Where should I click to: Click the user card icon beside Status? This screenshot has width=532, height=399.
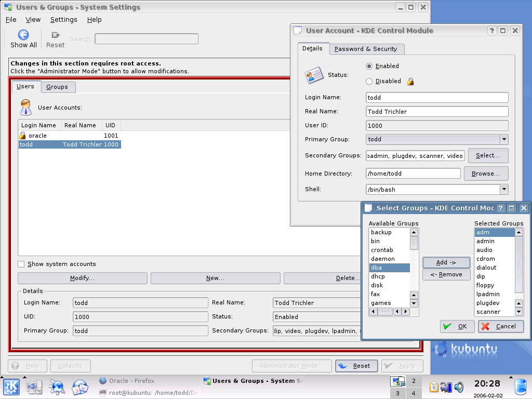click(x=314, y=75)
